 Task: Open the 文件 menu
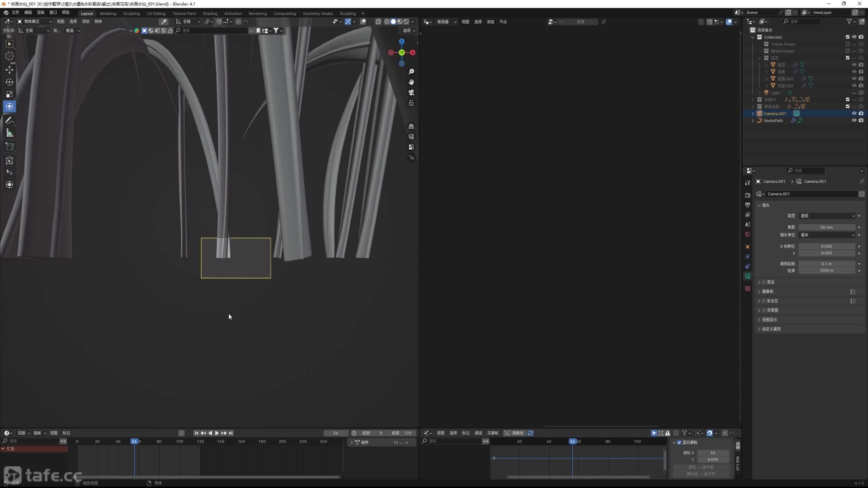pos(16,13)
